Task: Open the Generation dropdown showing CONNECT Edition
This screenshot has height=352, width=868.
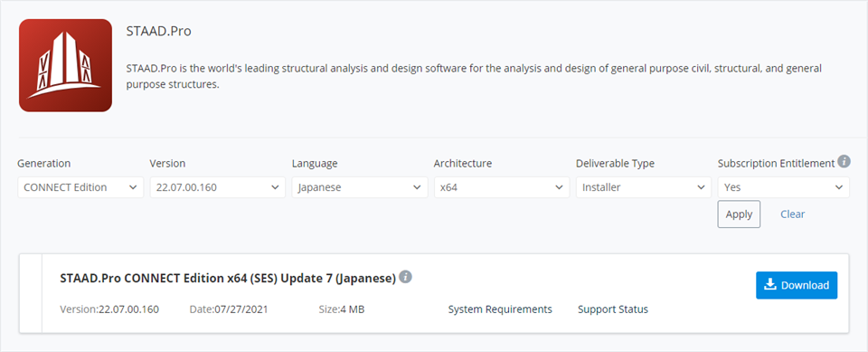Action: tap(80, 187)
